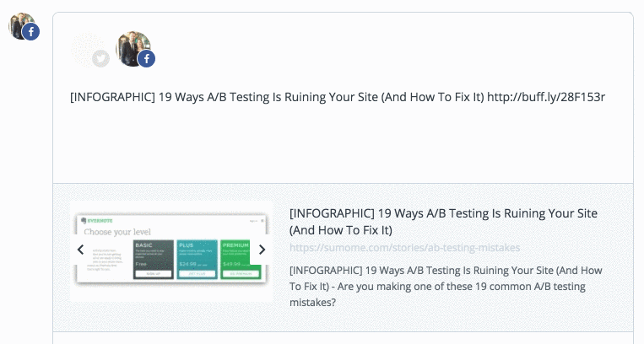Show next link preview thumbnail image
Image resolution: width=644 pixels, height=344 pixels.
pyautogui.click(x=262, y=250)
